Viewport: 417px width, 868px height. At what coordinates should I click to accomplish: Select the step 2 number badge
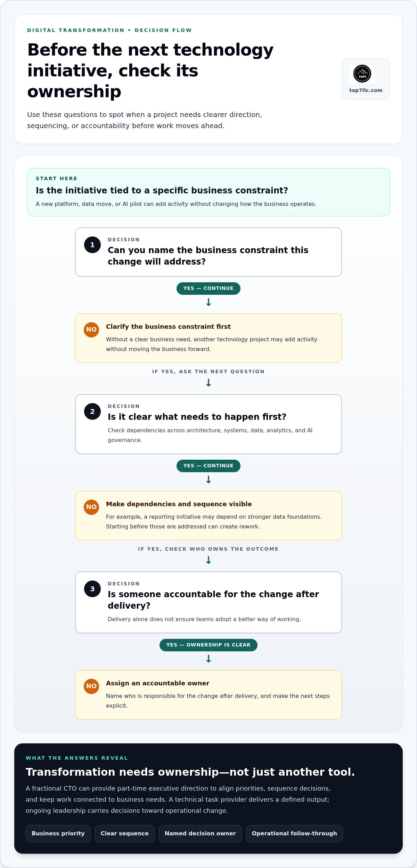pos(92,411)
